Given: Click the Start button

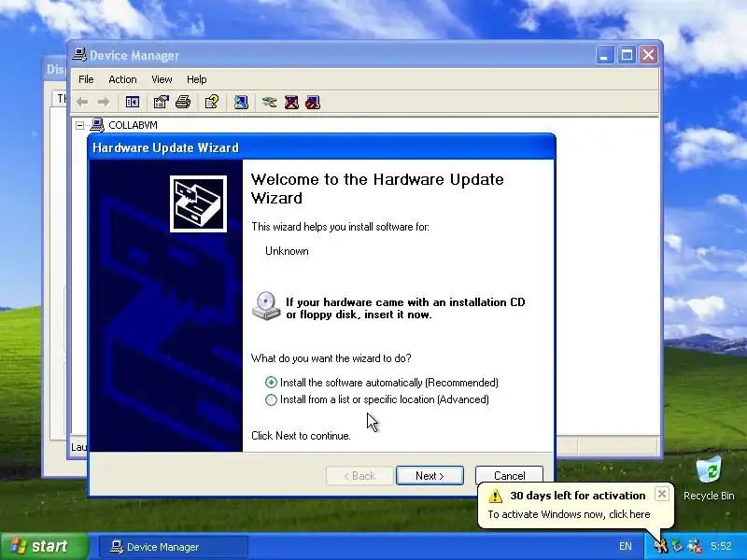Looking at the screenshot, I should click(44, 546).
